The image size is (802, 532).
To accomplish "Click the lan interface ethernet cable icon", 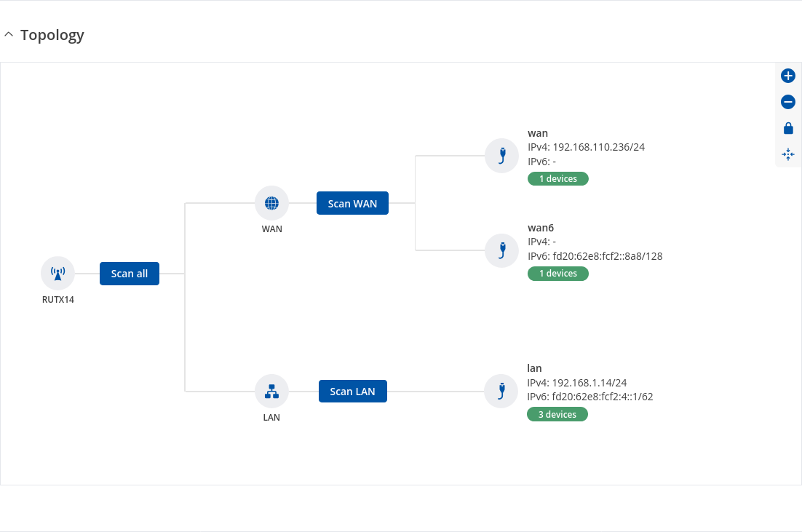I will coord(501,392).
